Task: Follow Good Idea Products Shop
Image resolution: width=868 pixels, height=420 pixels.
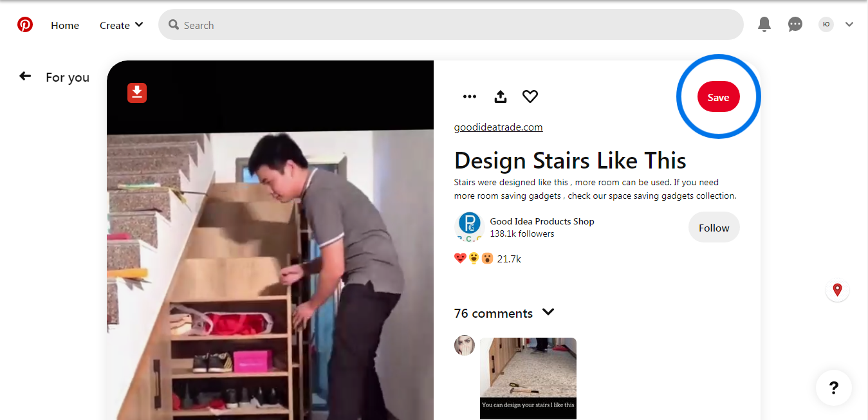Action: point(714,227)
